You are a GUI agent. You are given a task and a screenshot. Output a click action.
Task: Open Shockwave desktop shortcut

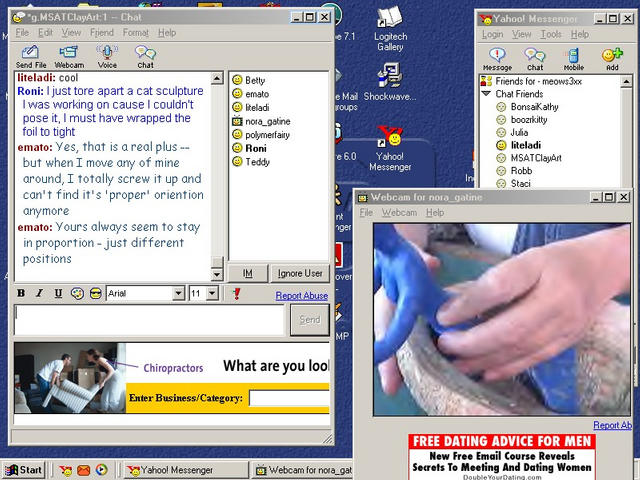[390, 82]
